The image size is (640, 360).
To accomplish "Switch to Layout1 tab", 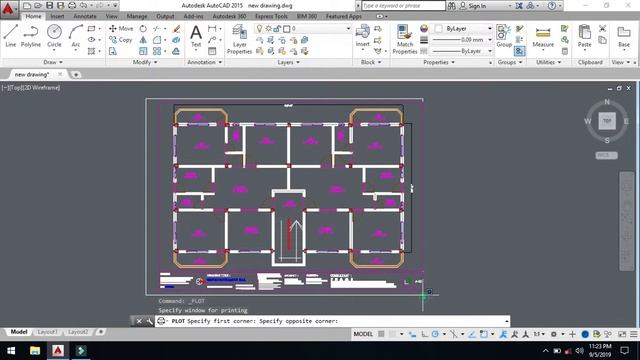I will (x=47, y=332).
